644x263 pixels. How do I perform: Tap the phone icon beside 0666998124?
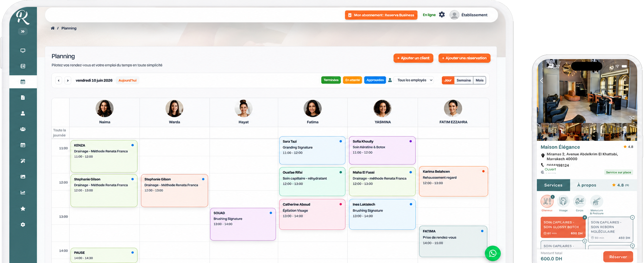tap(542, 165)
